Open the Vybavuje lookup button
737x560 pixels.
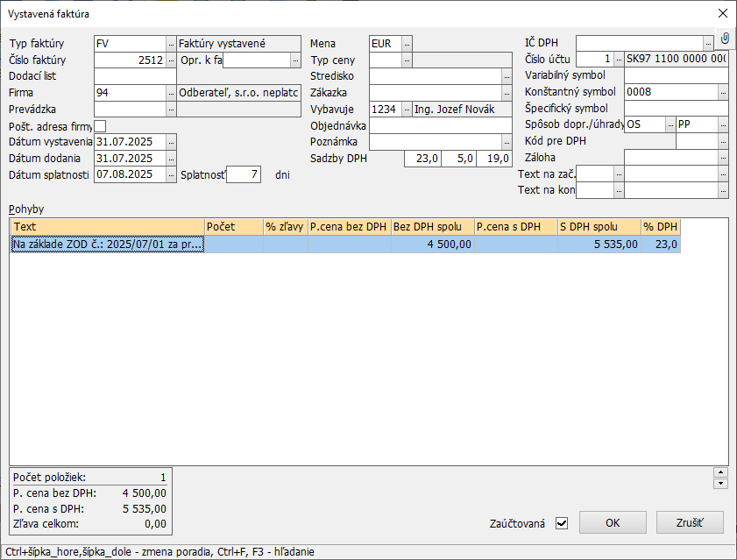coord(407,110)
